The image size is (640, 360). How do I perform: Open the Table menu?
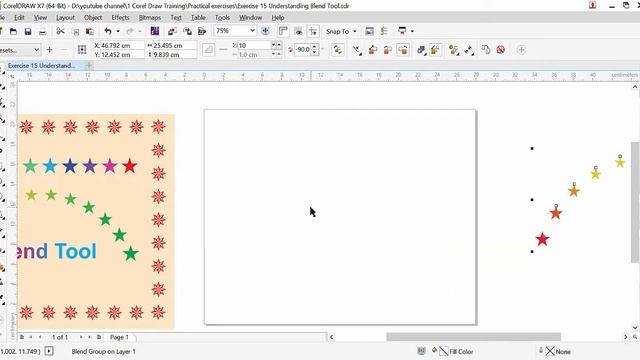click(198, 18)
